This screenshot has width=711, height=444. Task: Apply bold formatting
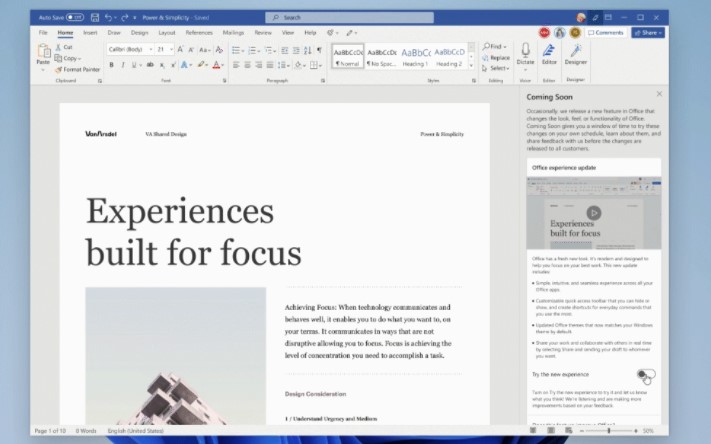[x=110, y=64]
